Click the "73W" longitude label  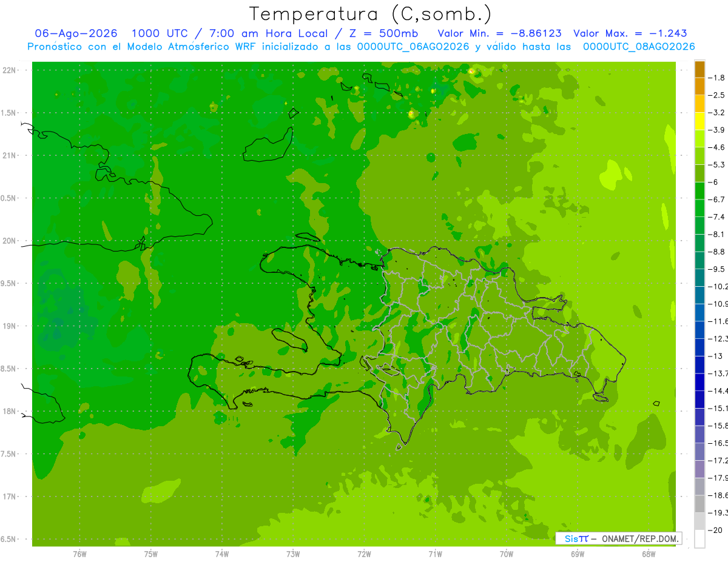tap(293, 554)
